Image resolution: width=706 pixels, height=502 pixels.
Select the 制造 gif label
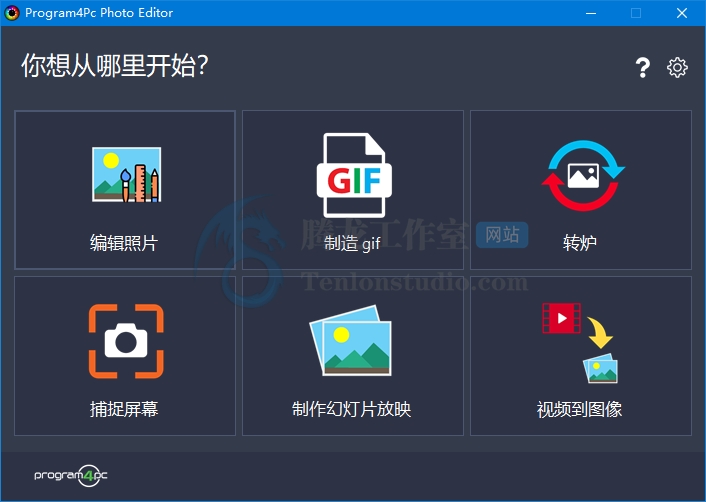[x=352, y=244]
